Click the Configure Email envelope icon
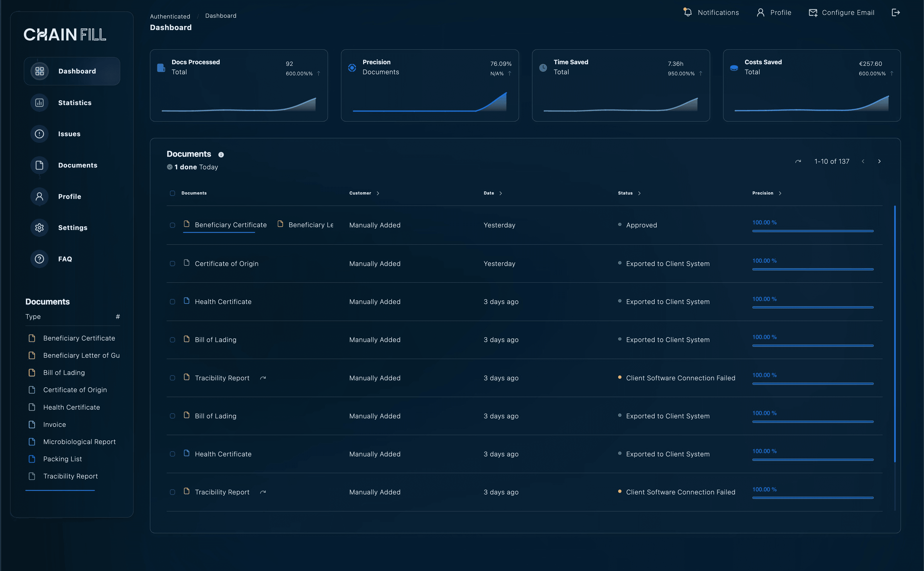This screenshot has width=924, height=571. click(813, 13)
